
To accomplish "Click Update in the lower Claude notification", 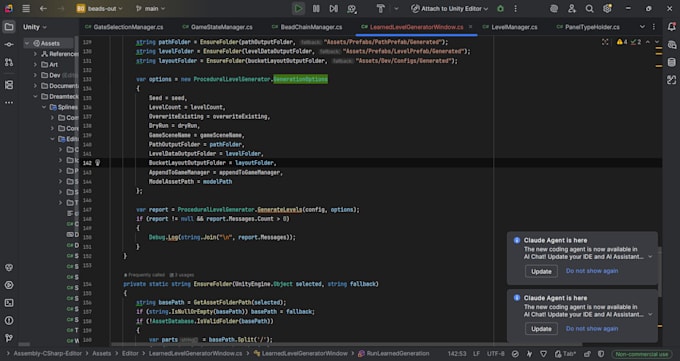I will coord(541,328).
